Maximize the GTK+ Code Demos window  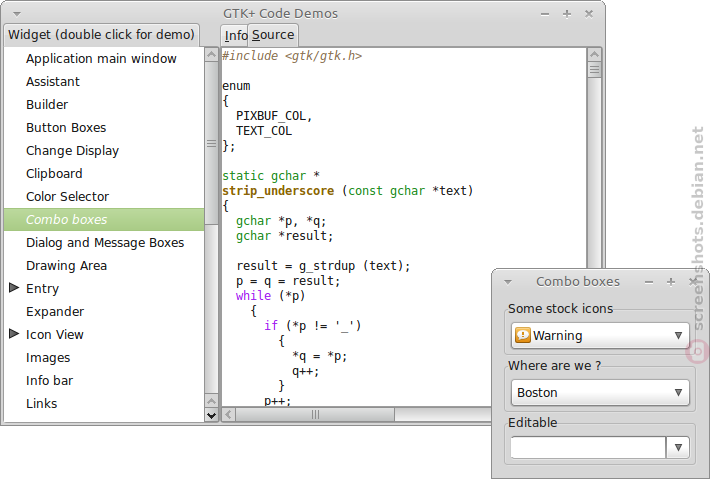tap(567, 14)
